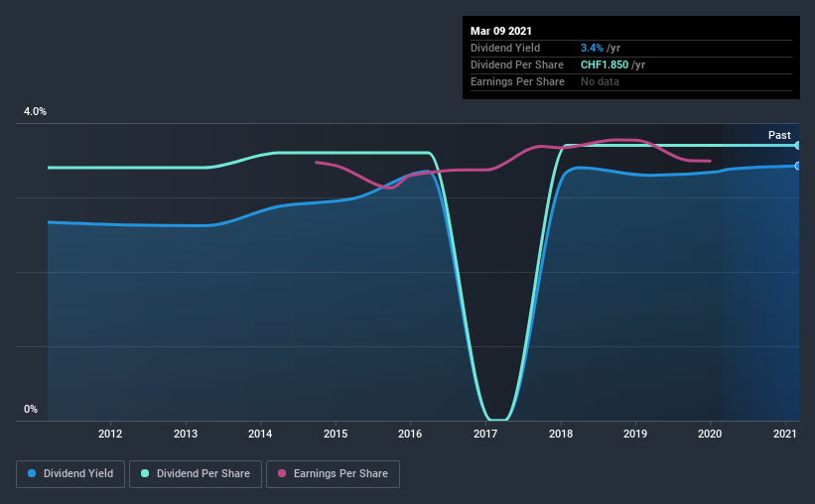Click the teal Dividend Per Share legend dot

click(x=145, y=473)
